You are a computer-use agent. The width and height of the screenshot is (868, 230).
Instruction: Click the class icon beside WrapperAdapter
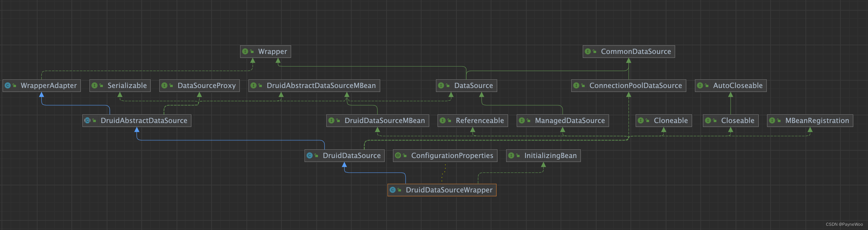point(7,85)
